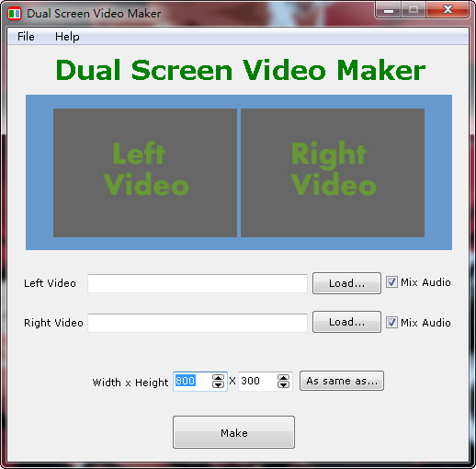Screen dimensions: 476x469
Task: Click the width value field showing 800
Action: click(x=192, y=382)
